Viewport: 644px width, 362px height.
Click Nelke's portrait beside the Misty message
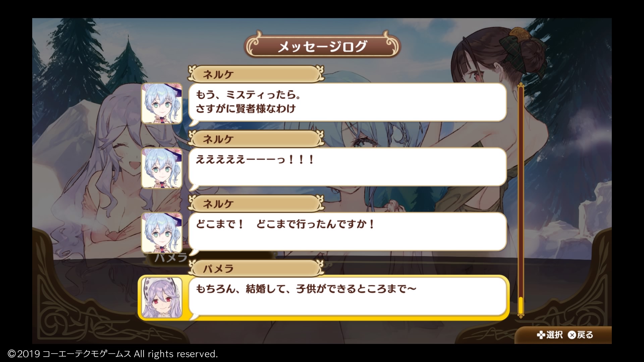pyautogui.click(x=162, y=103)
